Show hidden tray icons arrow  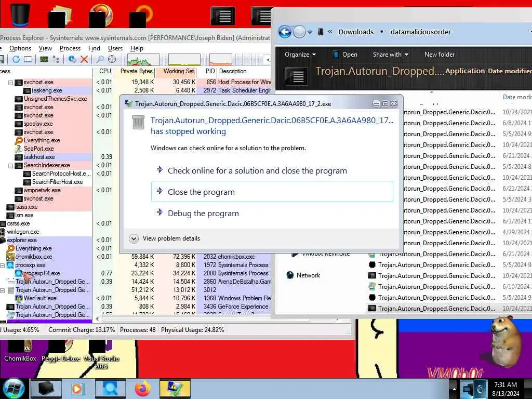coord(454,389)
